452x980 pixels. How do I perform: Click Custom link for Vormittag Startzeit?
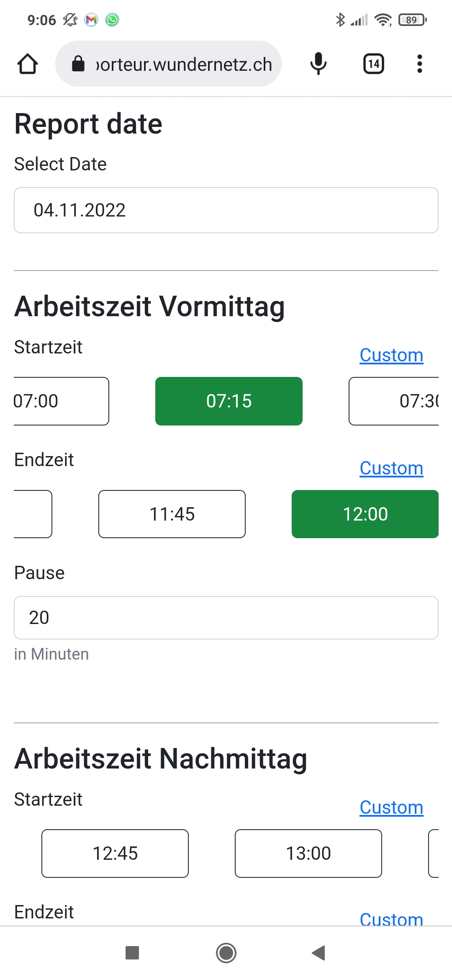[391, 355]
